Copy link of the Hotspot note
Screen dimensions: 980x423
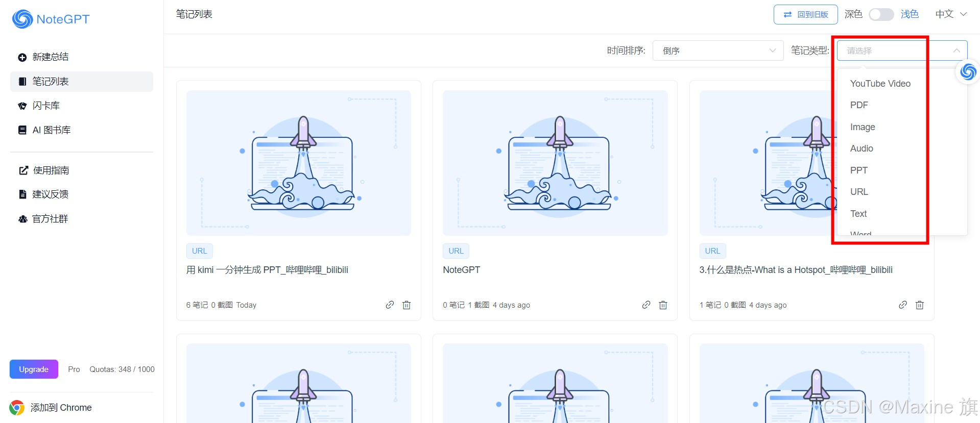click(903, 305)
